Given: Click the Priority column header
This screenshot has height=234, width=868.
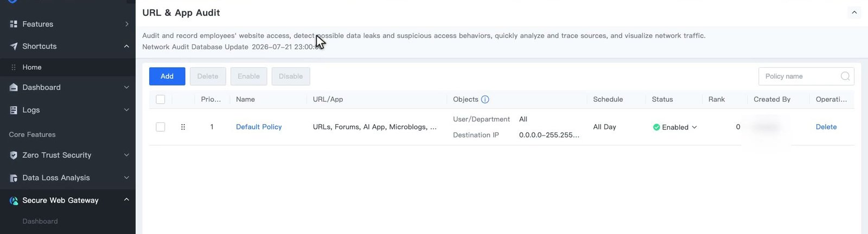Looking at the screenshot, I should (211, 100).
